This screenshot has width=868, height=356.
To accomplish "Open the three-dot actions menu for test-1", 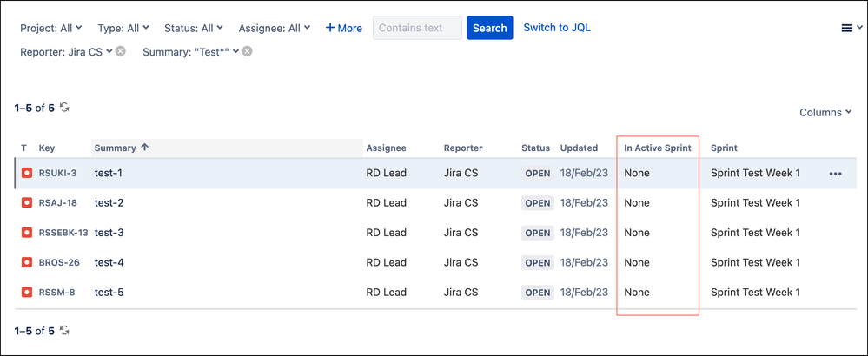I will tap(835, 174).
